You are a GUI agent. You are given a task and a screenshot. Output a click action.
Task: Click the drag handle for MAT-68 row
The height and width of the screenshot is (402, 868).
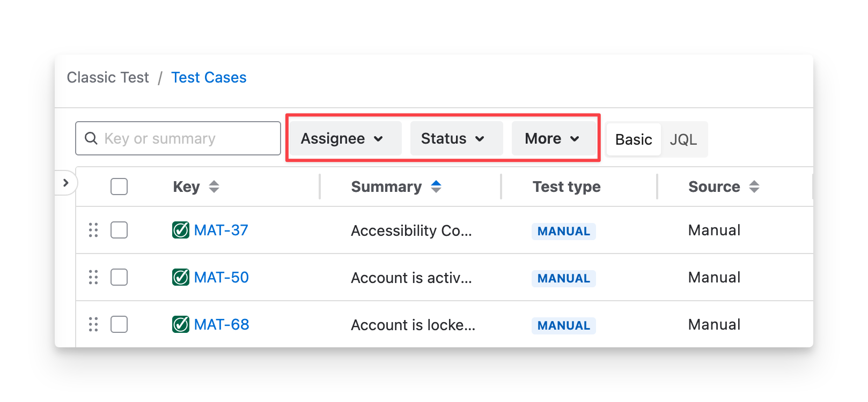coord(93,324)
